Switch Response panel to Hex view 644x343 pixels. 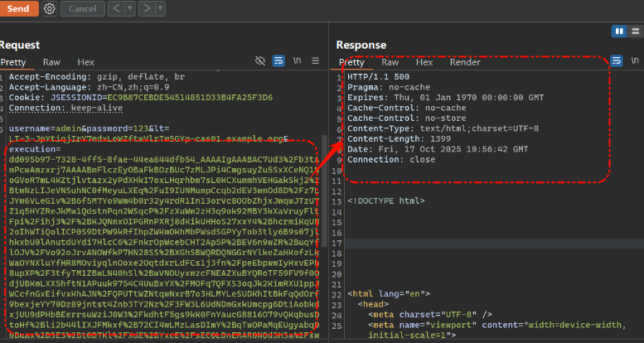[424, 62]
